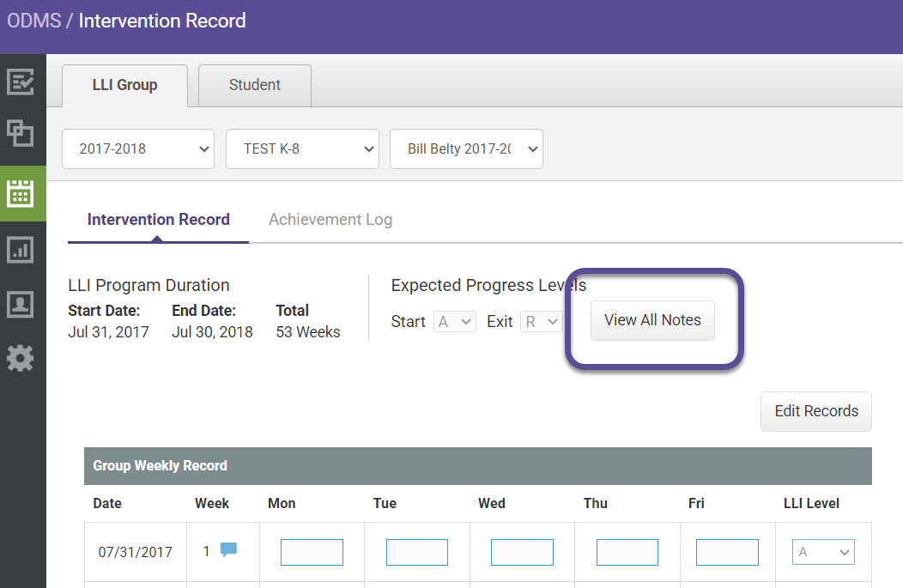The height and width of the screenshot is (588, 903).
Task: Open the 2017-2018 school year dropdown
Action: point(137,149)
